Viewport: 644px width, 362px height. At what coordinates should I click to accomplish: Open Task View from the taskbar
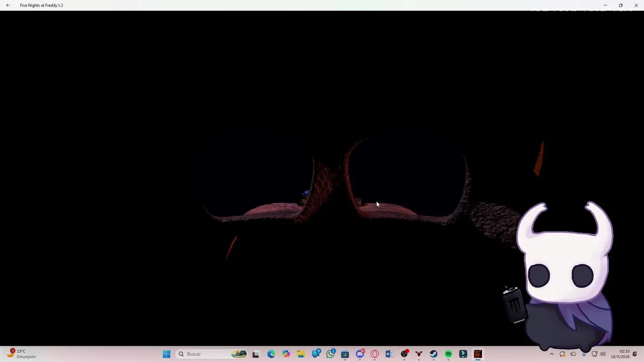256,354
